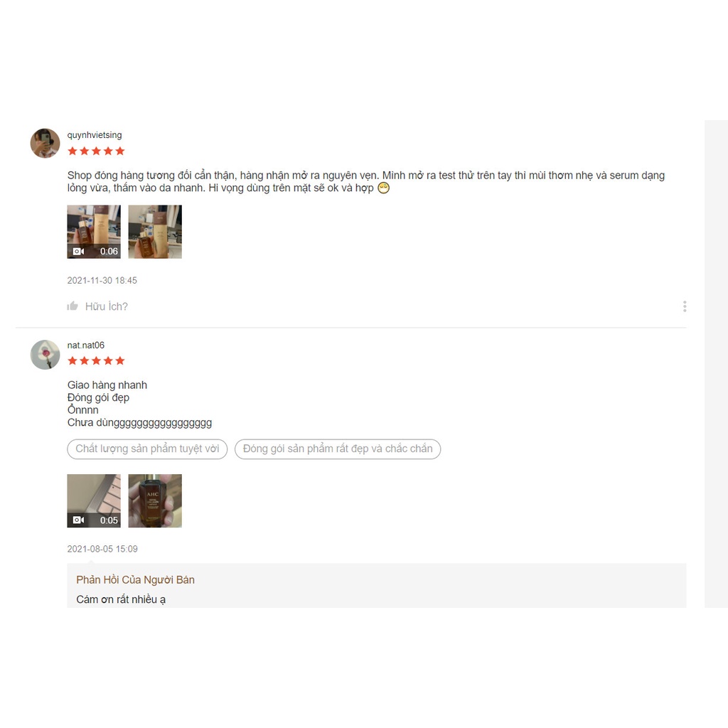Click the seller reply text Cám ơn rất nhiều ạ
The height and width of the screenshot is (728, 728).
tap(121, 599)
